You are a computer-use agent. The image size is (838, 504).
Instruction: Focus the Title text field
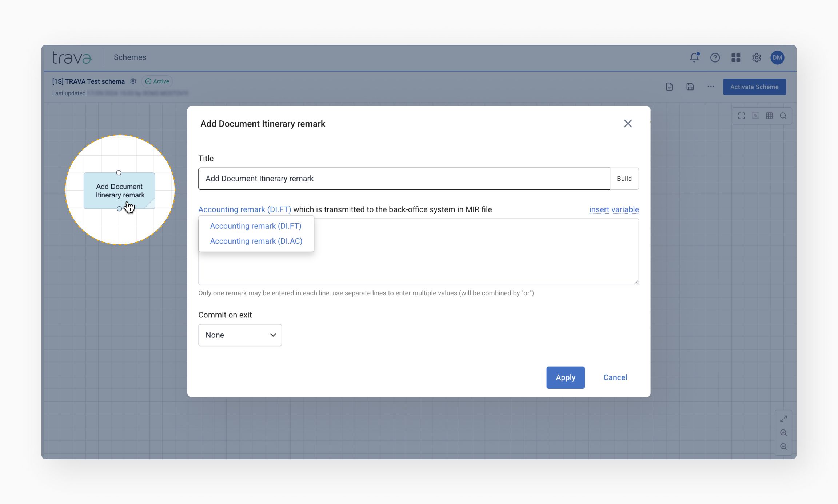tap(404, 179)
